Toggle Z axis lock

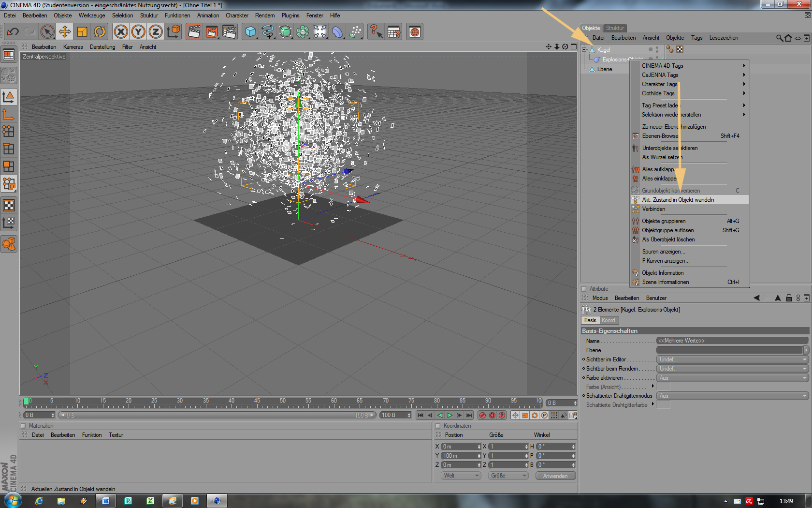click(156, 32)
